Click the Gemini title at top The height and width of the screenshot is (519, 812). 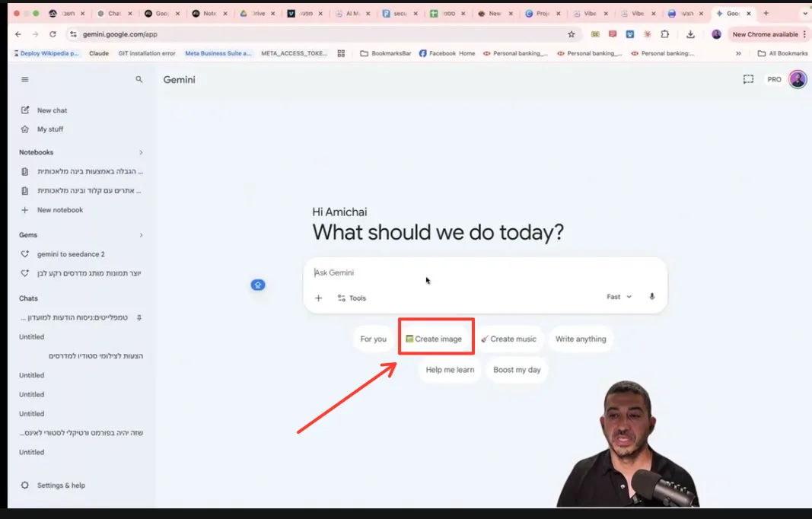pyautogui.click(x=179, y=80)
